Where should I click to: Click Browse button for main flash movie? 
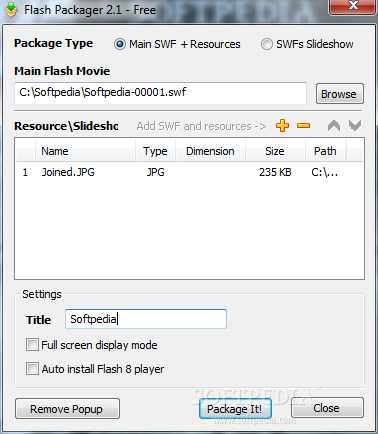coord(339,94)
